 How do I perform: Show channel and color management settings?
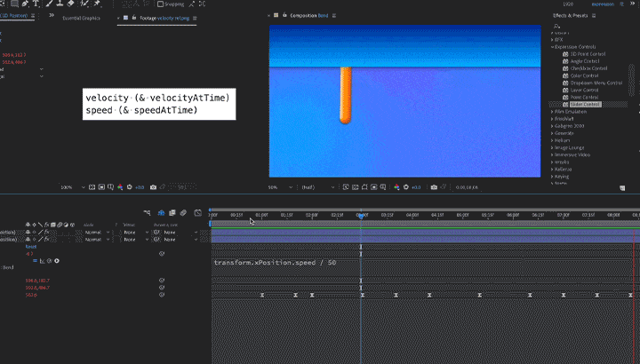[x=396, y=187]
